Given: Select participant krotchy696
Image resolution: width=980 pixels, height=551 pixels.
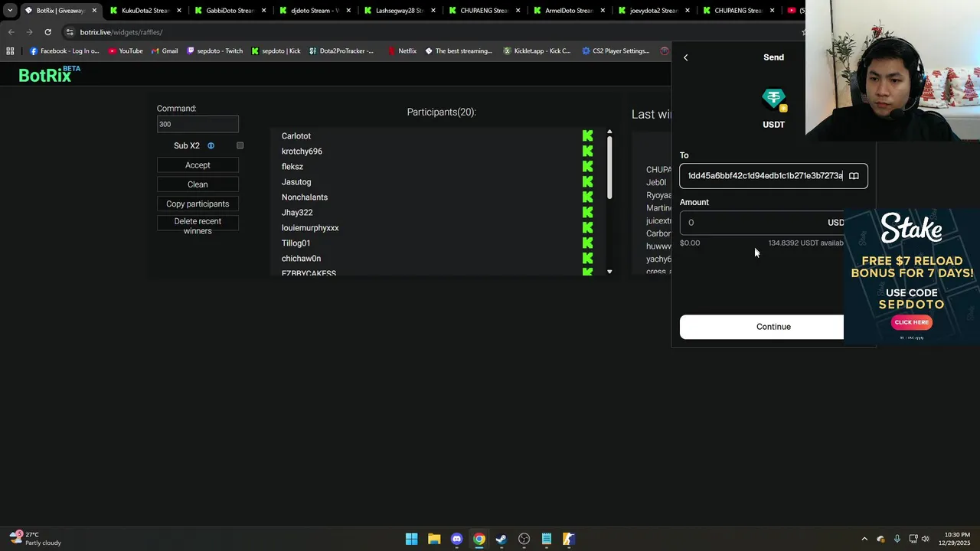Looking at the screenshot, I should tap(302, 152).
